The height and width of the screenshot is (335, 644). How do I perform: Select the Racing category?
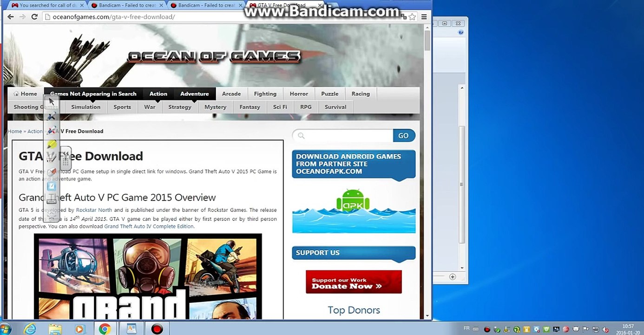pos(361,94)
